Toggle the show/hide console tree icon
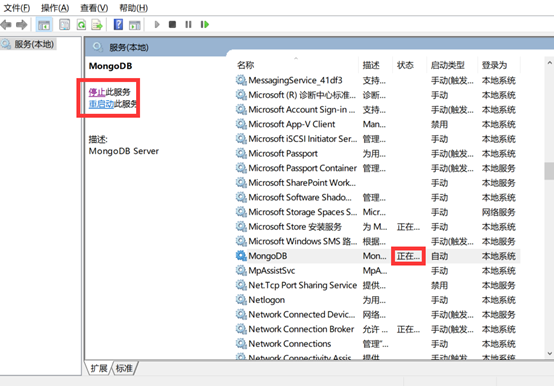554x386 pixels. pos(44,25)
